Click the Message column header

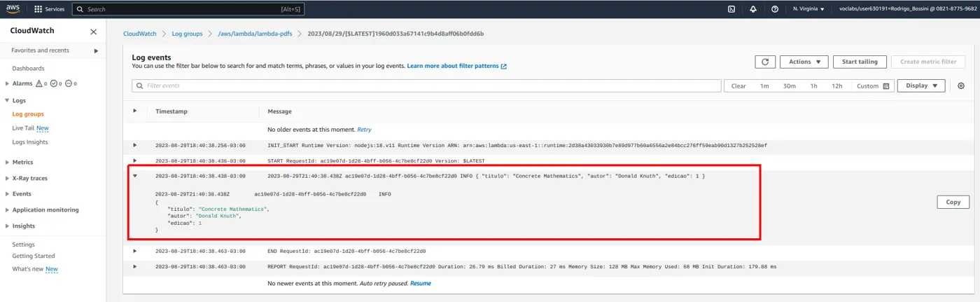coord(279,111)
